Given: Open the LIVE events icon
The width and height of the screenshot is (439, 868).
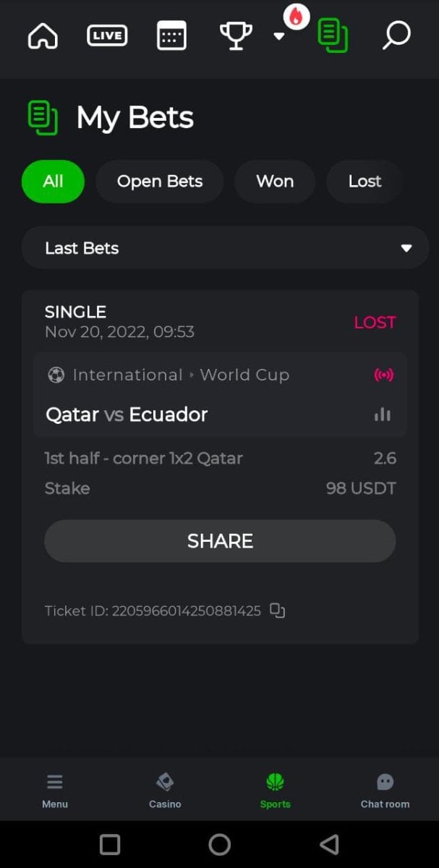Looking at the screenshot, I should click(107, 35).
